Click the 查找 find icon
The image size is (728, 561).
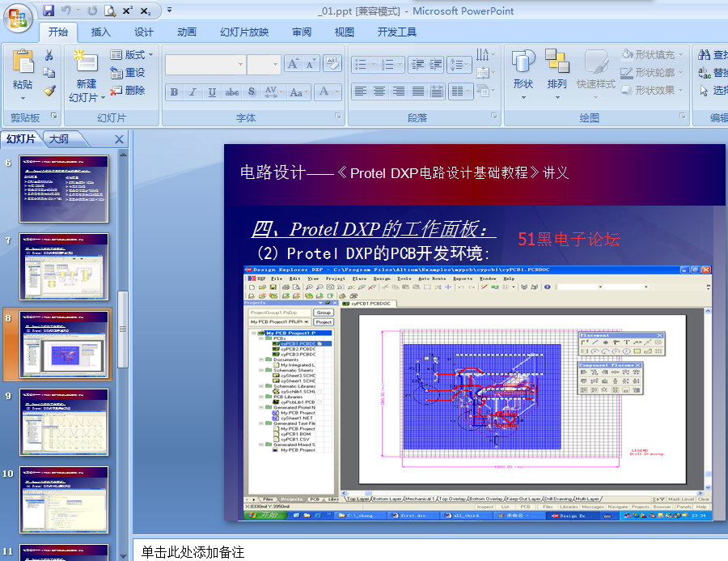[712, 55]
